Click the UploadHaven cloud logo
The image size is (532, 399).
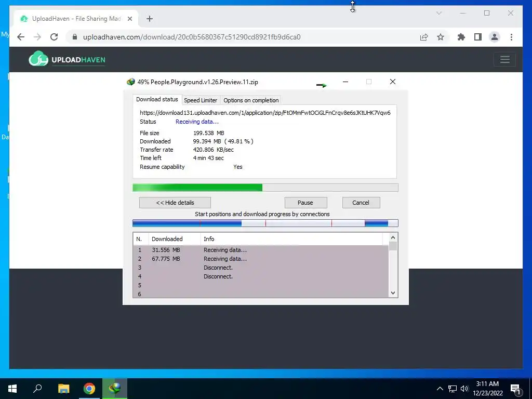38,59
